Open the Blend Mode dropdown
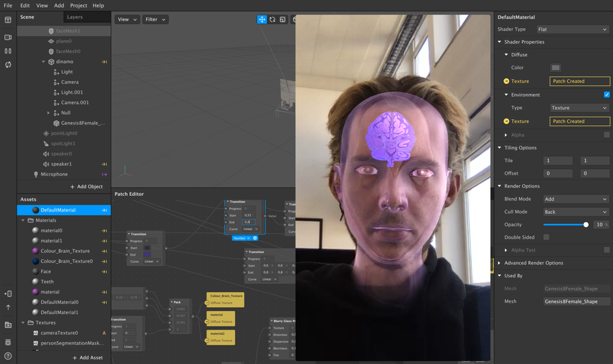Screen dimensions: 613x364 click(x=575, y=198)
